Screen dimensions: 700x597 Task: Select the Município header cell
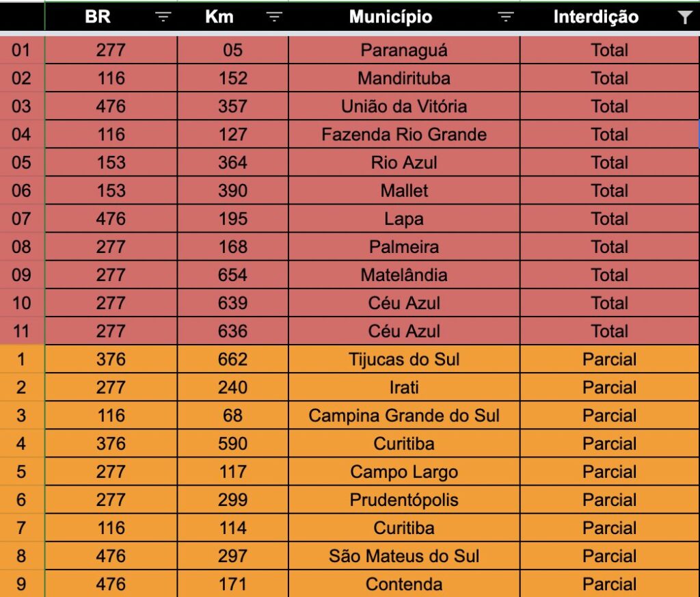click(x=404, y=17)
